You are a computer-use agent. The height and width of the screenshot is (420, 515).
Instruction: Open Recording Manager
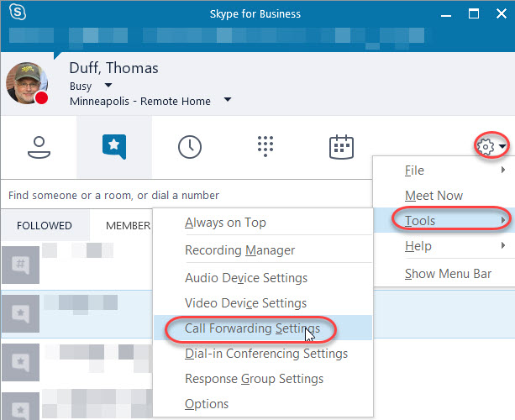coord(263,250)
